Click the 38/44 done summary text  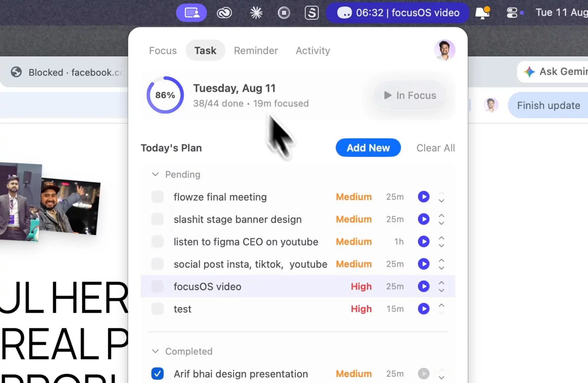[218, 103]
